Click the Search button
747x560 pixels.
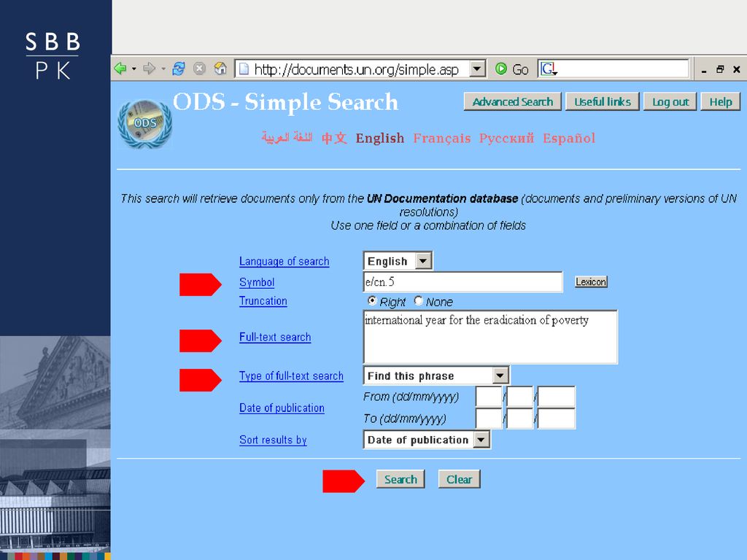[400, 479]
